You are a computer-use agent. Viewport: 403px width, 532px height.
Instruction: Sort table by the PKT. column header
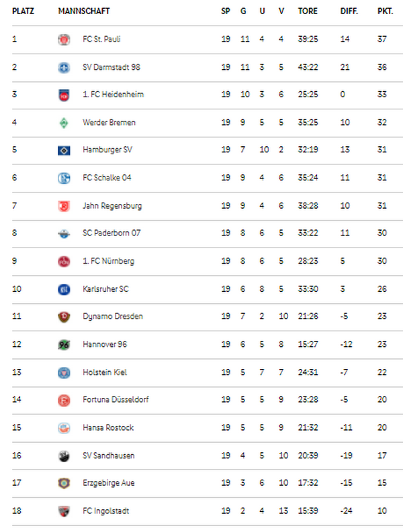(385, 11)
